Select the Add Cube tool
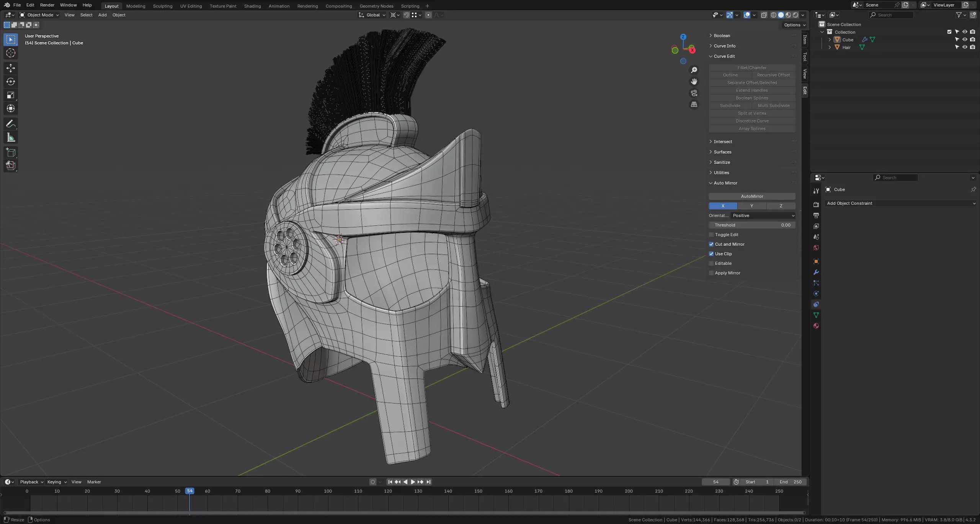The width and height of the screenshot is (980, 524). [11, 152]
